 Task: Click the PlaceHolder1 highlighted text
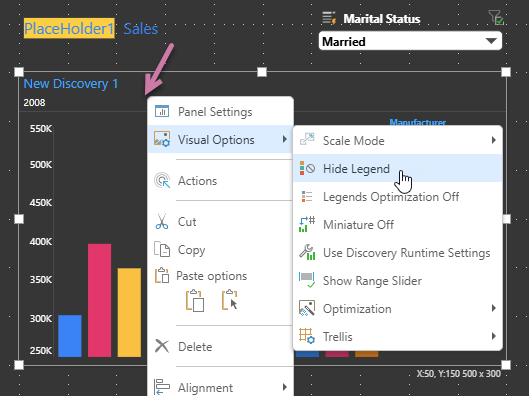point(69,28)
